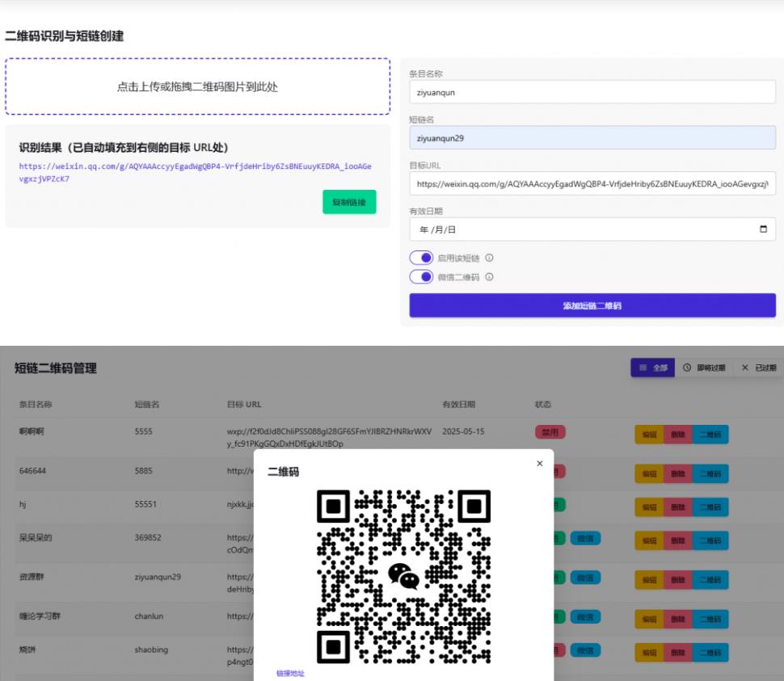The width and height of the screenshot is (784, 681).
Task: Click ziyuanqun29 in the management table
Action: [x=158, y=577]
